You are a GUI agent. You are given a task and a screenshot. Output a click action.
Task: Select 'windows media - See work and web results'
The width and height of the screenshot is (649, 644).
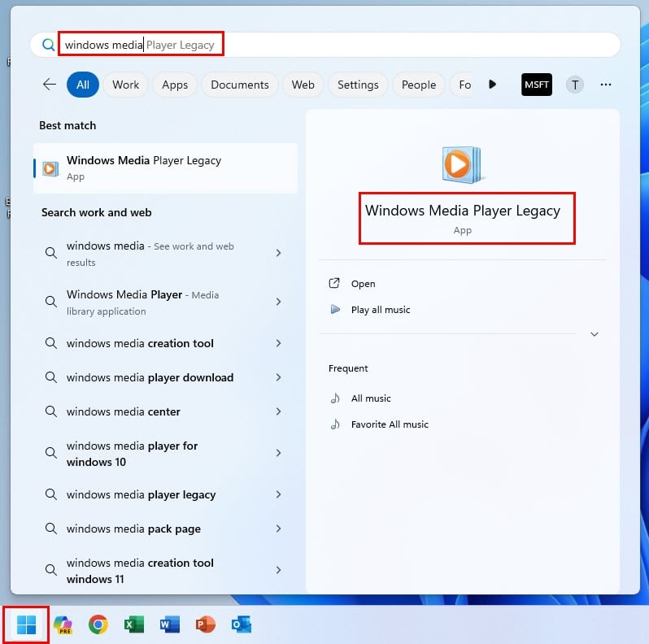coord(150,254)
